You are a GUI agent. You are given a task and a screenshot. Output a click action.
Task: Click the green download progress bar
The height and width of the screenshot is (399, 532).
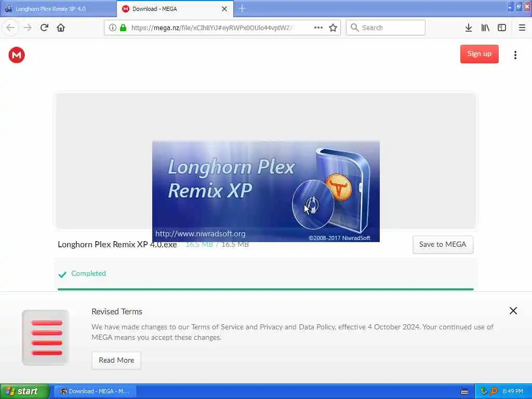[x=265, y=289]
